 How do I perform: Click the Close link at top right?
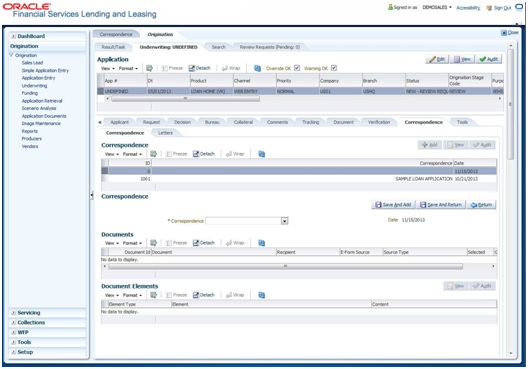click(510, 33)
